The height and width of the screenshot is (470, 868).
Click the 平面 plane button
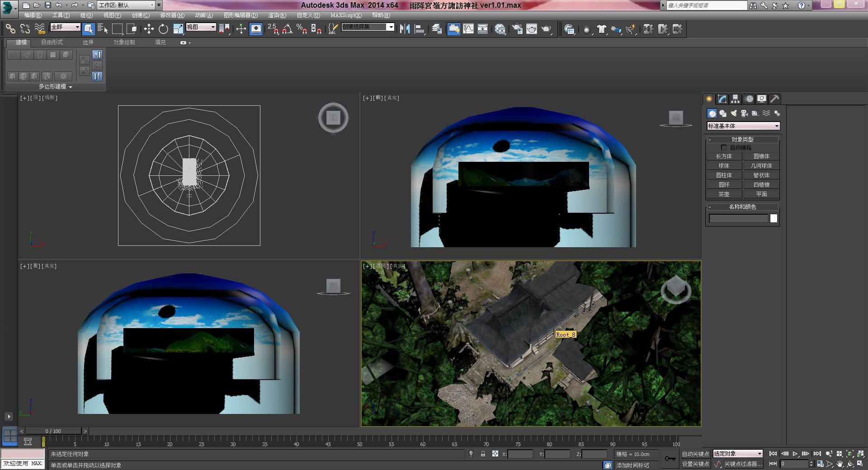(x=761, y=194)
